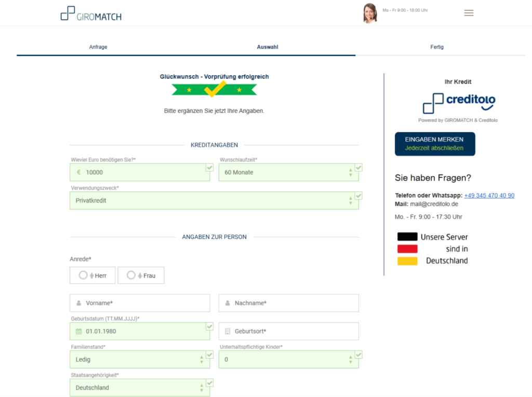Click the building icon in Geburtsort field
532x397 pixels.
coord(228,331)
